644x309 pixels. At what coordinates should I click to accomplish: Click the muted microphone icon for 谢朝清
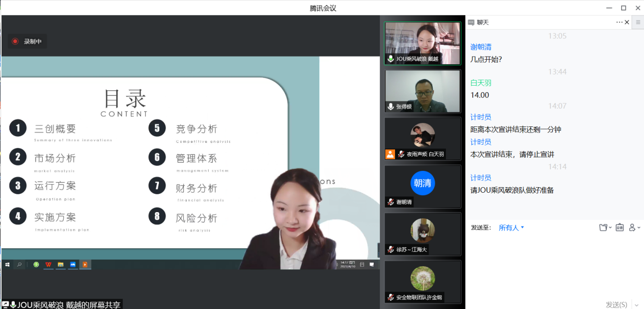(x=390, y=202)
